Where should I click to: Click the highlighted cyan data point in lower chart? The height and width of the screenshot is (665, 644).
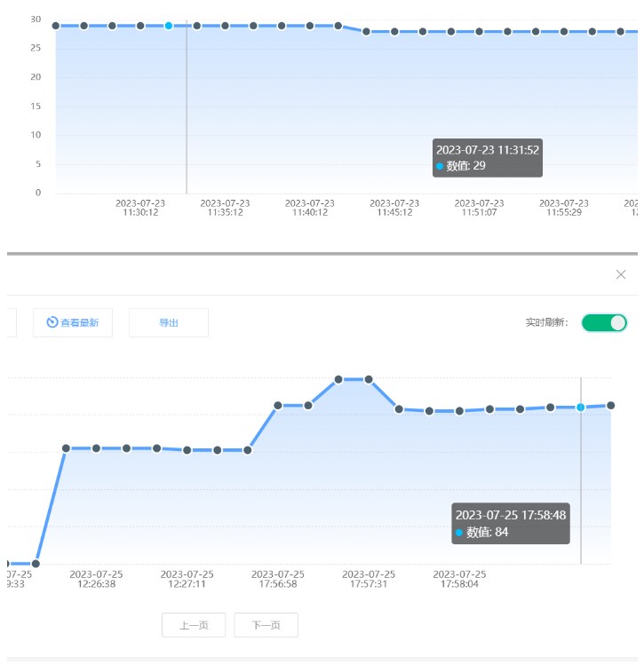pyautogui.click(x=580, y=408)
